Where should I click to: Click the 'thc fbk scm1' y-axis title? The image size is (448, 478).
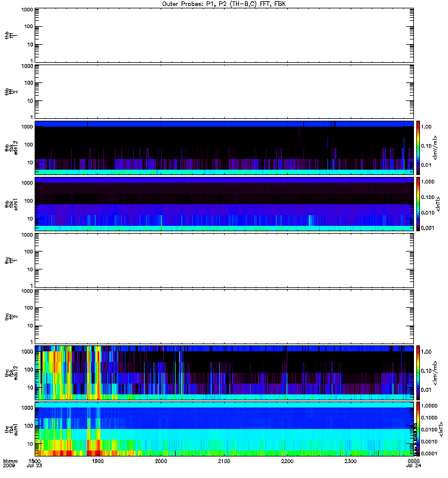pos(11,429)
